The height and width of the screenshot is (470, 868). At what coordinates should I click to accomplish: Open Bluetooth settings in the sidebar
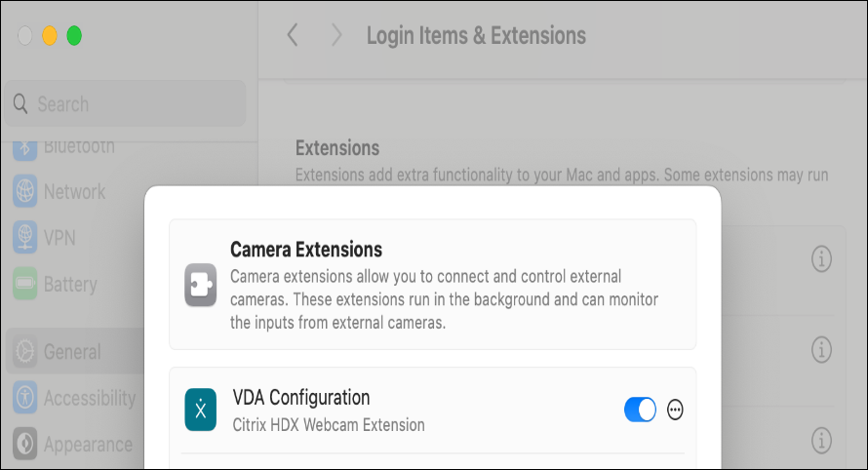(x=78, y=148)
